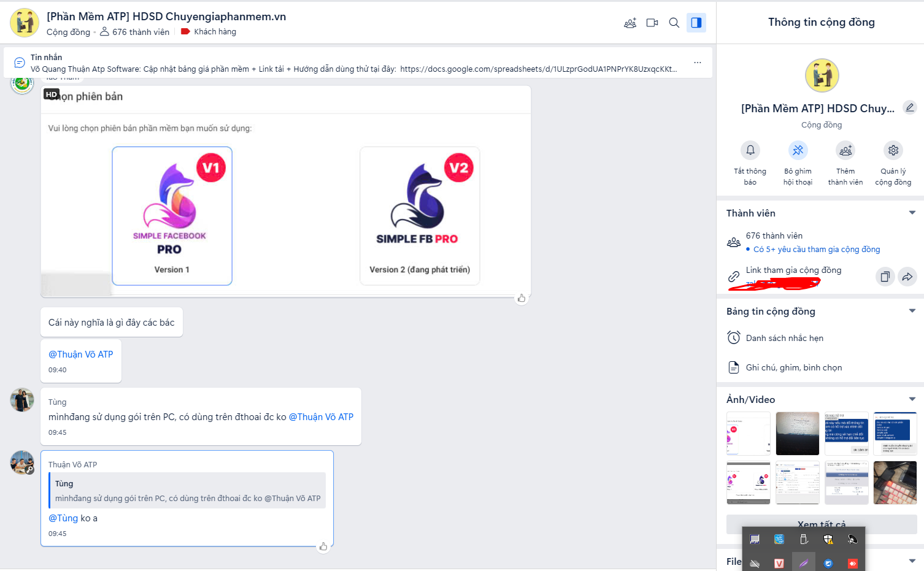This screenshot has width=924, height=571.
Task: Click the USB safely remove tray icon
Action: click(x=804, y=539)
